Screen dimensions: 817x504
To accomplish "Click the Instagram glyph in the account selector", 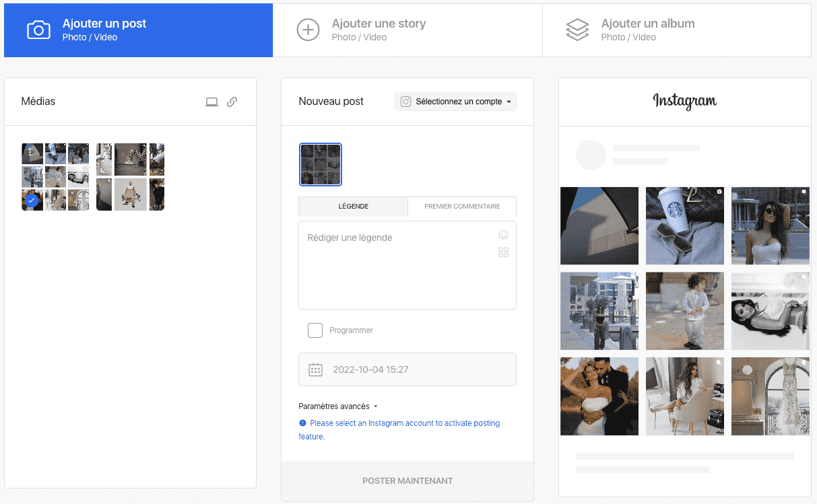I will tap(405, 102).
